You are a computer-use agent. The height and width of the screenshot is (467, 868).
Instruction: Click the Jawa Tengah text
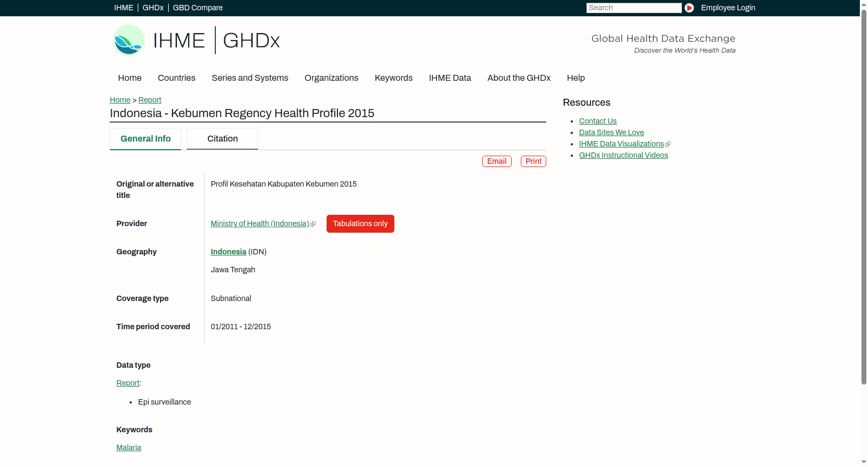point(233,270)
